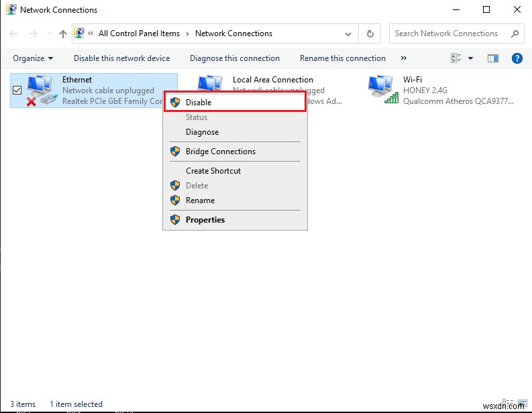Click the grayed Status menu entry

[x=235, y=117]
